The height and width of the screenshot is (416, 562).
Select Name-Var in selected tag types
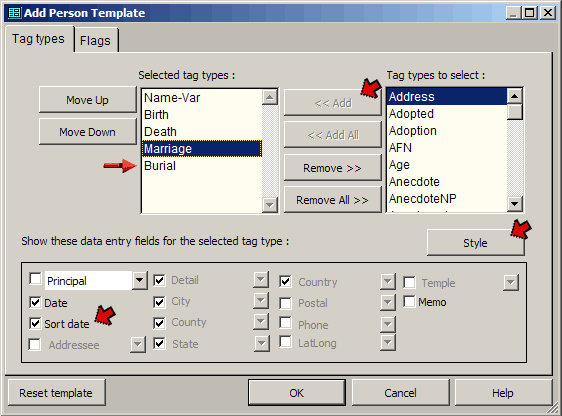coord(202,97)
